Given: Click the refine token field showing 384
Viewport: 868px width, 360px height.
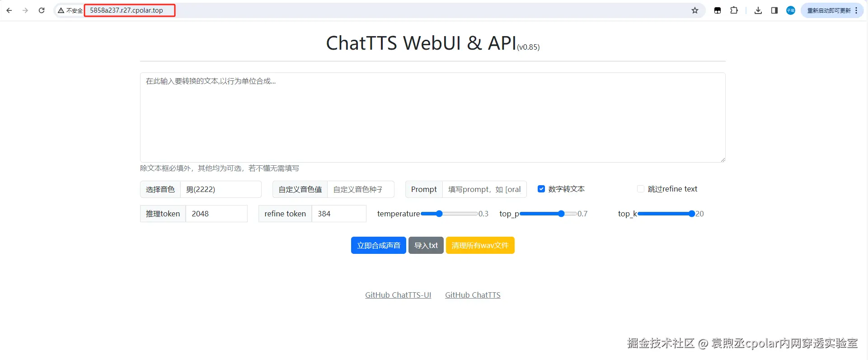Looking at the screenshot, I should [x=339, y=214].
